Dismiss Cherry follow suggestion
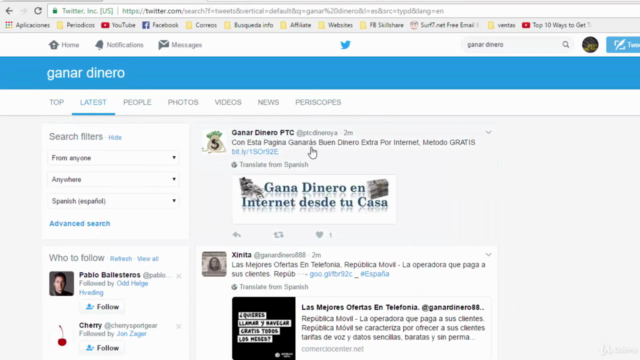Image resolution: width=640 pixels, height=360 pixels. point(179,327)
